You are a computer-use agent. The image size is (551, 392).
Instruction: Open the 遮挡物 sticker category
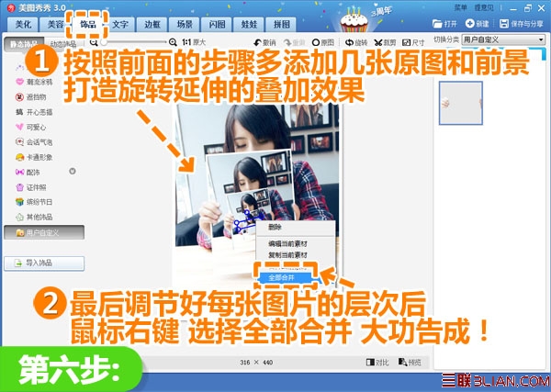tap(31, 97)
